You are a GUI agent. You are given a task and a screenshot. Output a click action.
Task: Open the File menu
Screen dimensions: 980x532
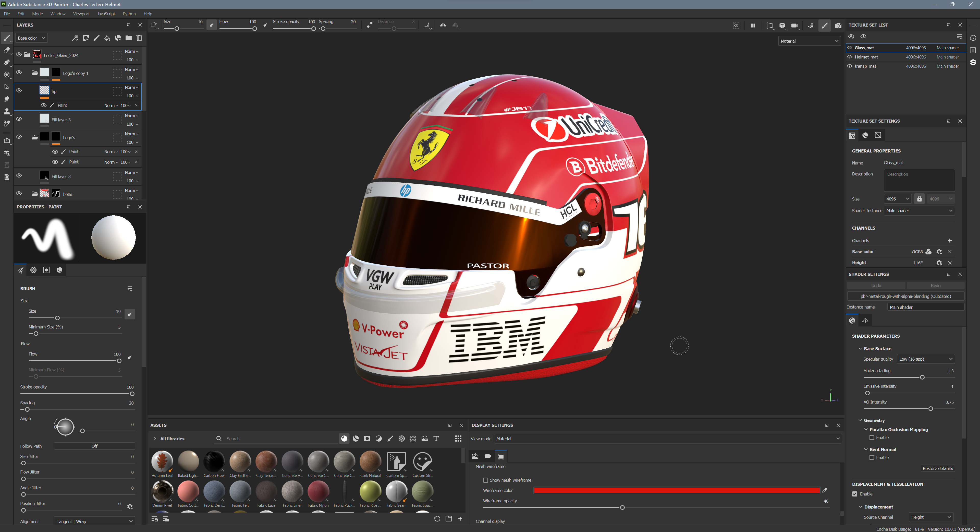pos(7,14)
